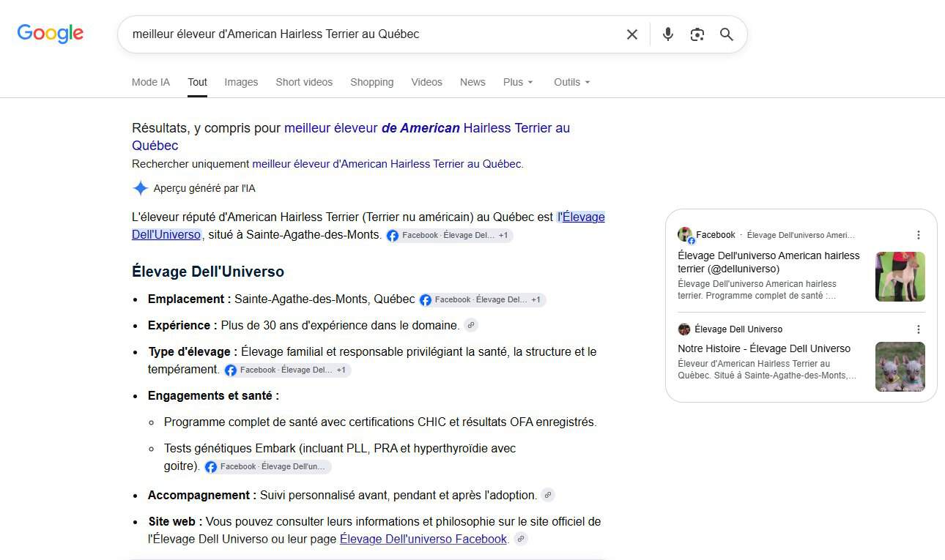Viewport: 945px width, 560px height.
Task: Open options menu for Facebook result card
Action: (919, 235)
